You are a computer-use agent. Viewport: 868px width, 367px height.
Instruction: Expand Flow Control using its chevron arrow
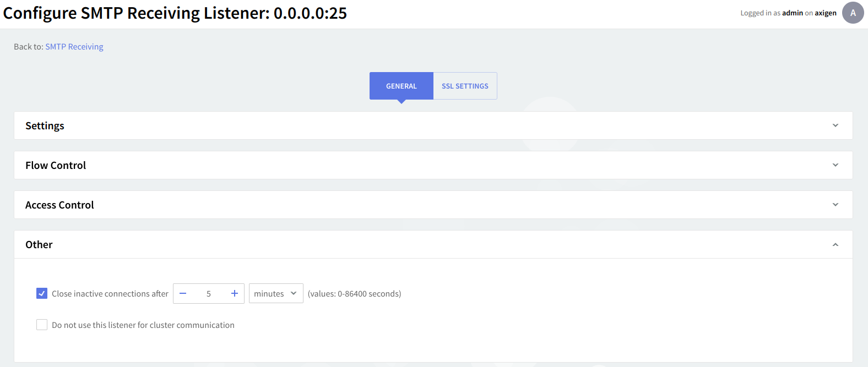pyautogui.click(x=835, y=165)
